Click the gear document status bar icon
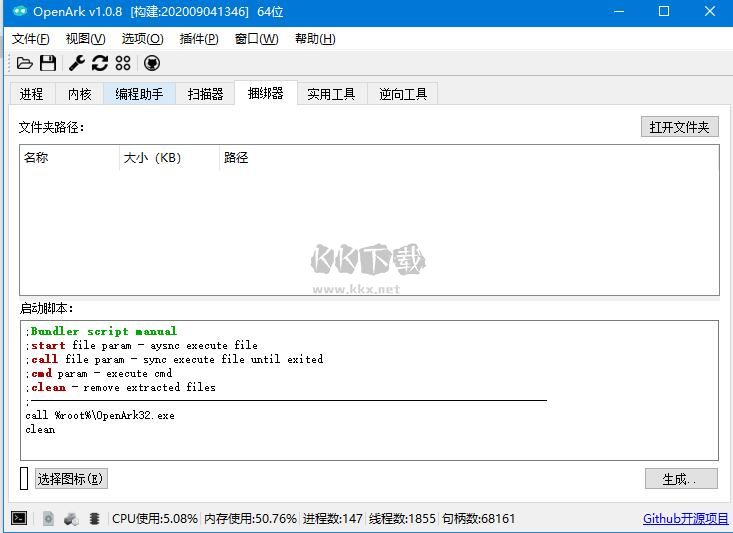Screen dimensions: 733x533 48,518
